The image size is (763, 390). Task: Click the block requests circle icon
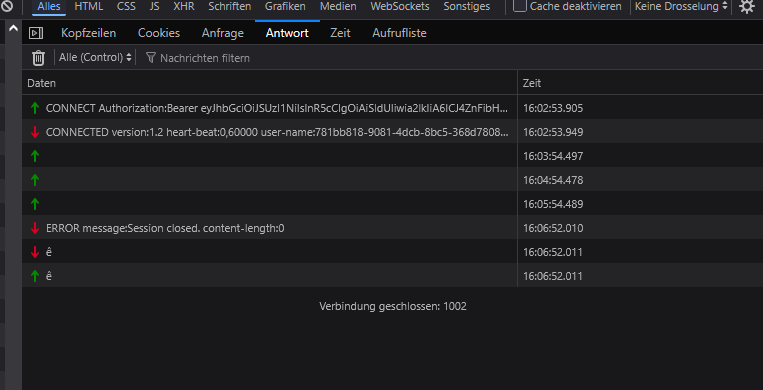point(6,6)
